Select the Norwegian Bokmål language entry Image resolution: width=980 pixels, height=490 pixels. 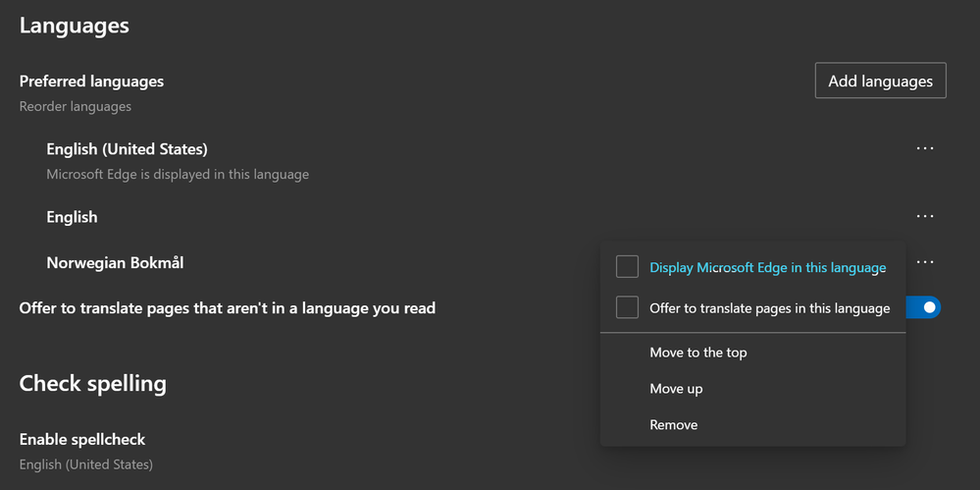[x=115, y=263]
